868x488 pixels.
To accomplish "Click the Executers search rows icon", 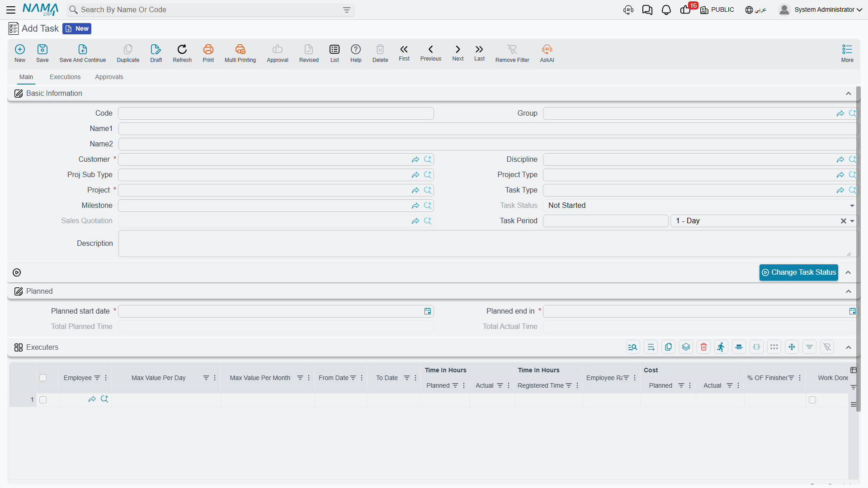I will tap(633, 347).
